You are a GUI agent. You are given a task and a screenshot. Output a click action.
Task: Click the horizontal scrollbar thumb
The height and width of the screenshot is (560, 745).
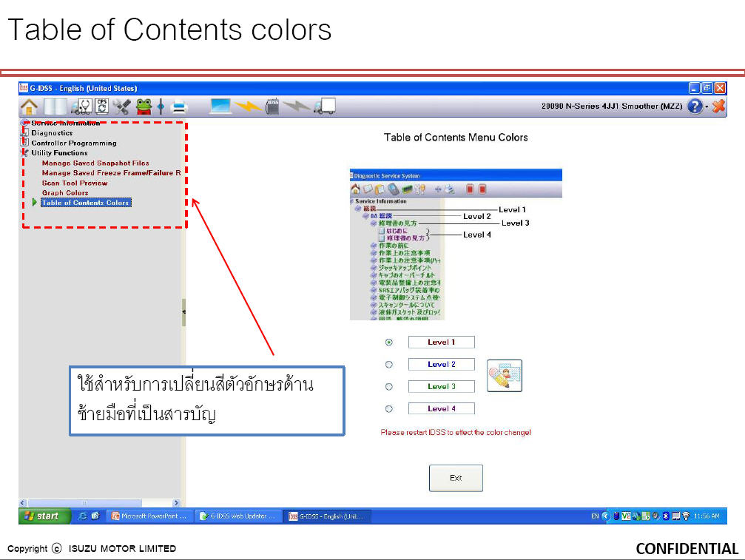point(84,502)
